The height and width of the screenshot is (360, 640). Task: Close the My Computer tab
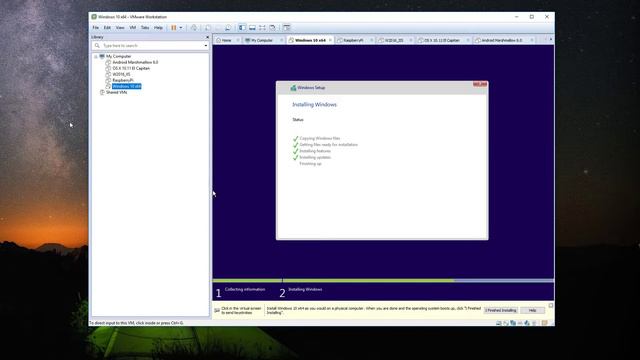coord(282,40)
